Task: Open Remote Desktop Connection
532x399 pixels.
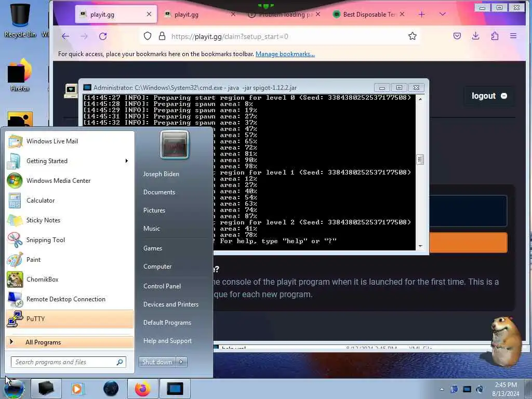Action: 70,299
